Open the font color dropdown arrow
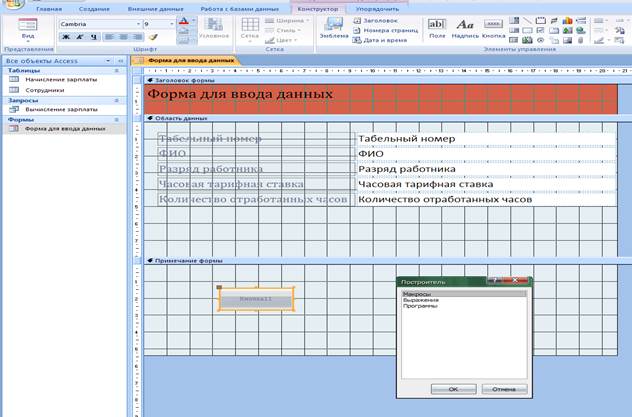The width and height of the screenshot is (632, 417). tap(193, 21)
